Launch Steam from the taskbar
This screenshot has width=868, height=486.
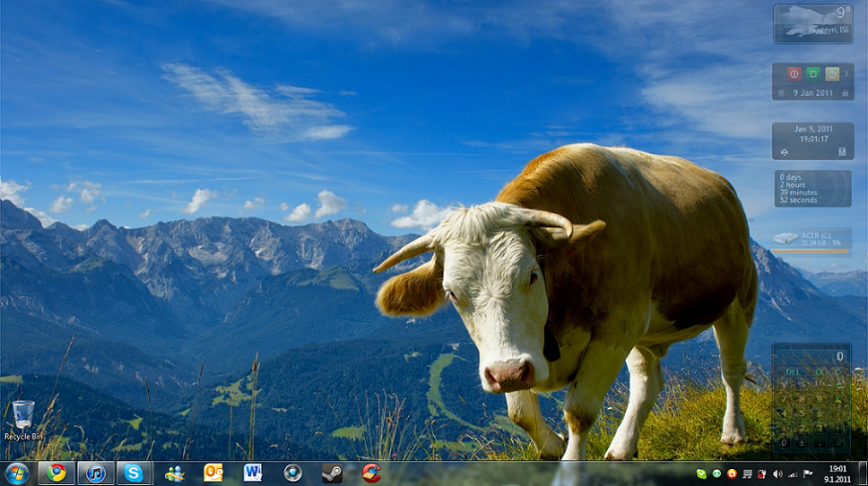point(332,473)
